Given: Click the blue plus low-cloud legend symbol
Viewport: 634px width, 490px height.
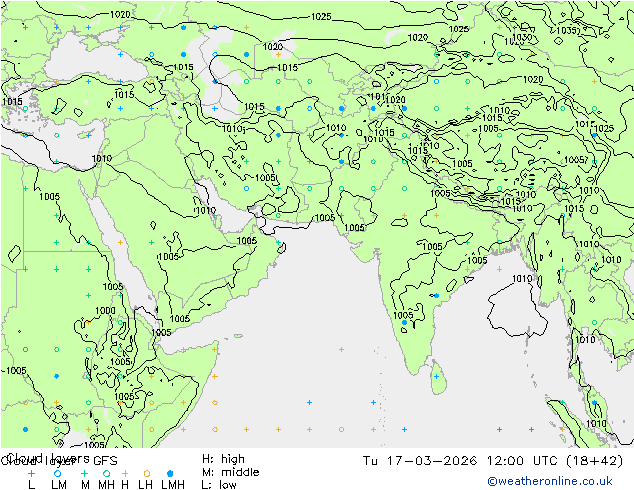Looking at the screenshot, I should [31, 473].
